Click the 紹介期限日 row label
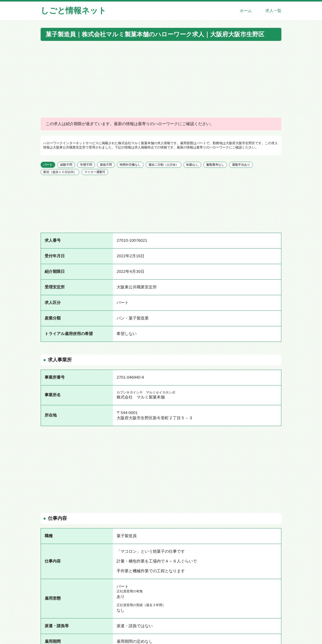 55,272
